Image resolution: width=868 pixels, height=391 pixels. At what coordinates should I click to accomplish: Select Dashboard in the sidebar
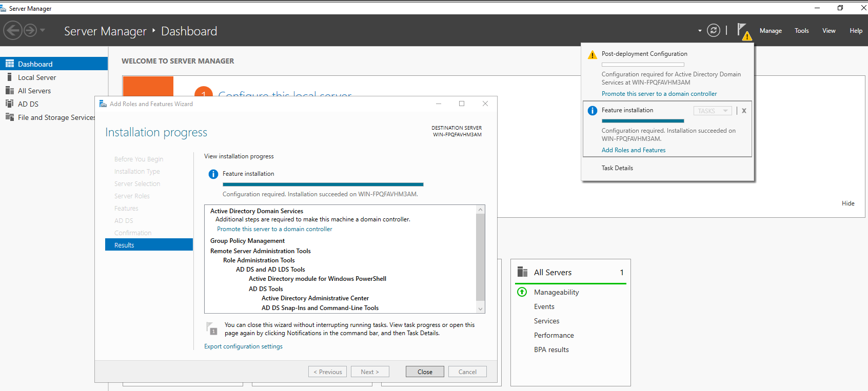click(x=54, y=64)
